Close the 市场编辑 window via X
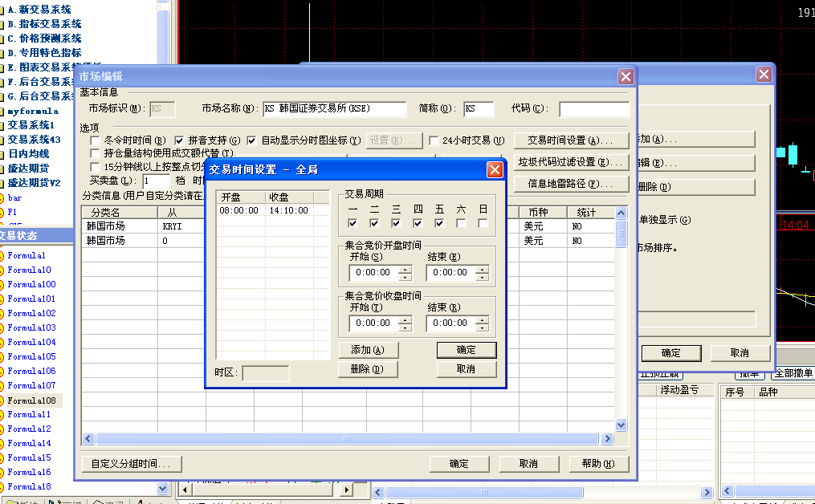 [x=626, y=76]
